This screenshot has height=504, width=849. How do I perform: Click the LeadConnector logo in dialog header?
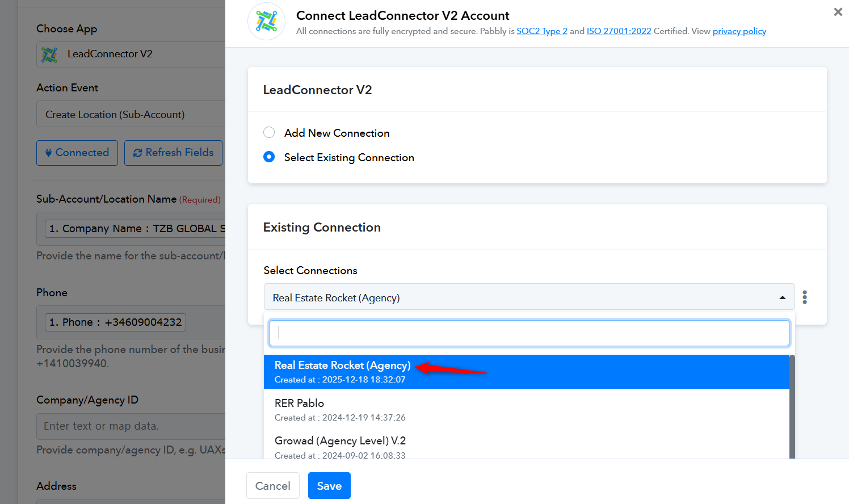(266, 22)
